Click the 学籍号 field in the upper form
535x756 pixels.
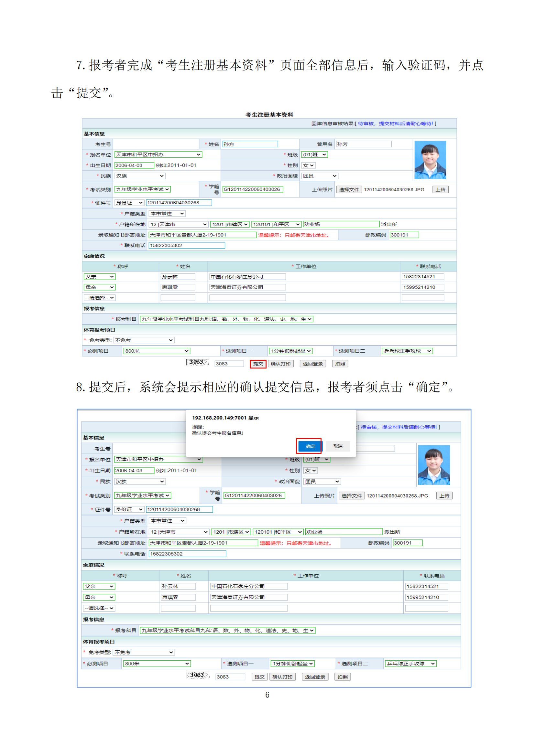click(x=253, y=189)
